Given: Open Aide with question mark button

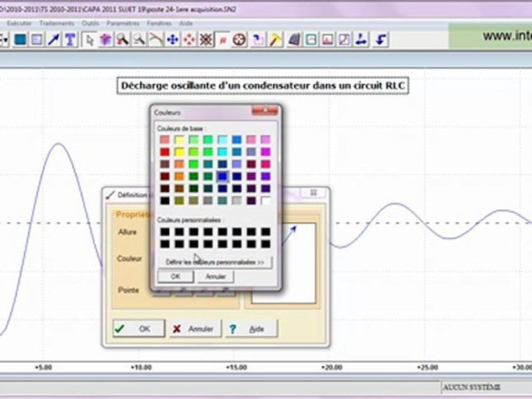Looking at the screenshot, I should [251, 329].
